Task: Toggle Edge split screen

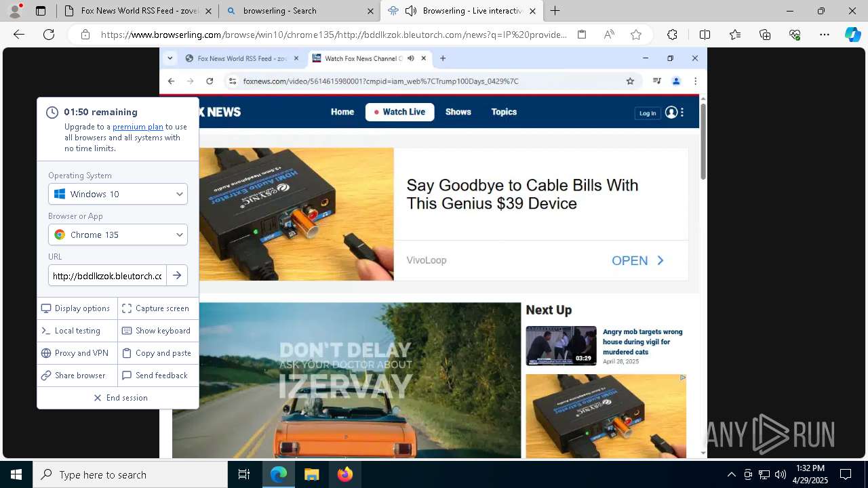Action: coord(705,35)
